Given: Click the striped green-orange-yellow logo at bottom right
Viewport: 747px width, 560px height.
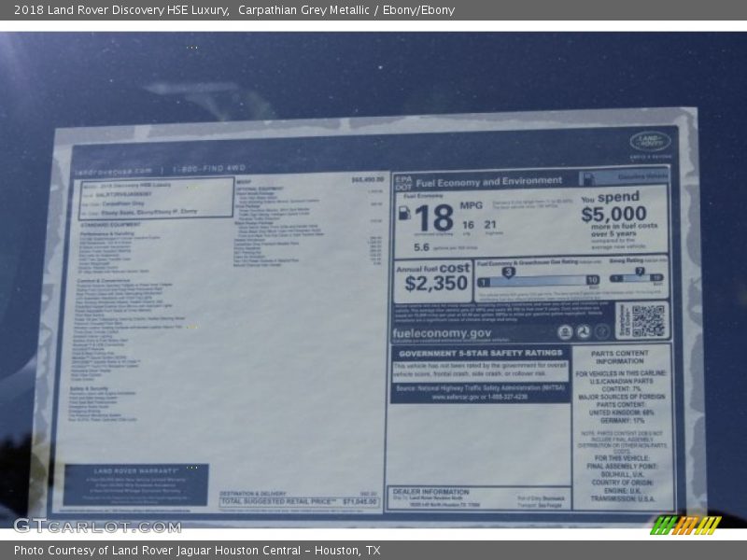Looking at the screenshot, I should (x=685, y=525).
